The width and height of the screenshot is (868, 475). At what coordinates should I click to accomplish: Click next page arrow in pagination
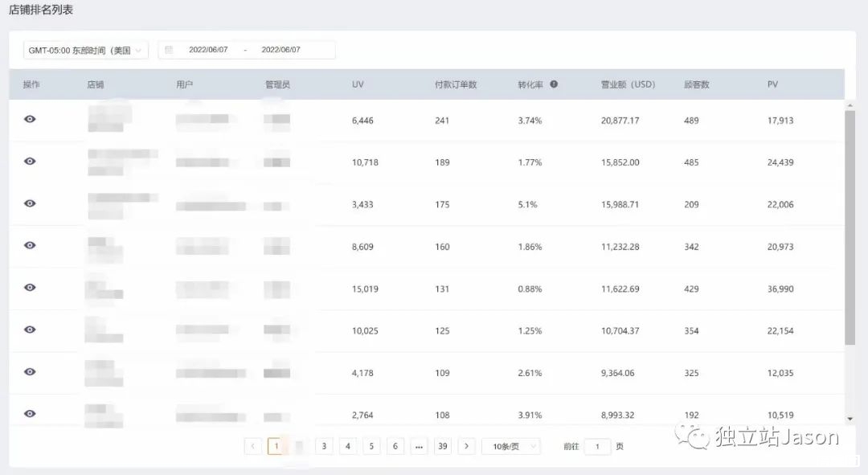pyautogui.click(x=467, y=446)
